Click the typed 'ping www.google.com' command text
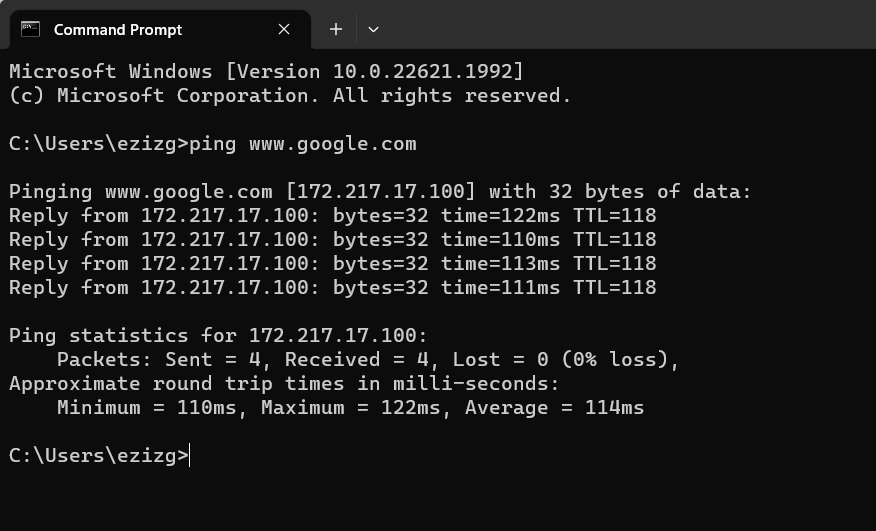The image size is (876, 531). coord(303,144)
